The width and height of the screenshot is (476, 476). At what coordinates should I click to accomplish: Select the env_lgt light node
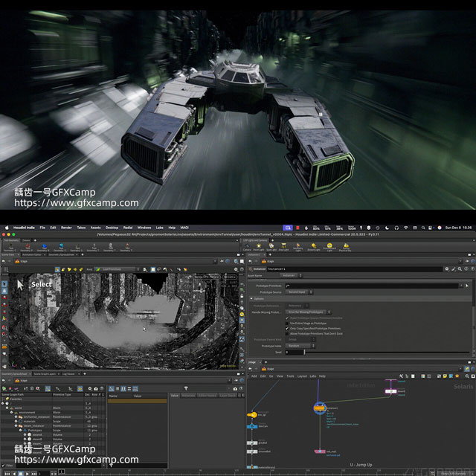(x=252, y=415)
